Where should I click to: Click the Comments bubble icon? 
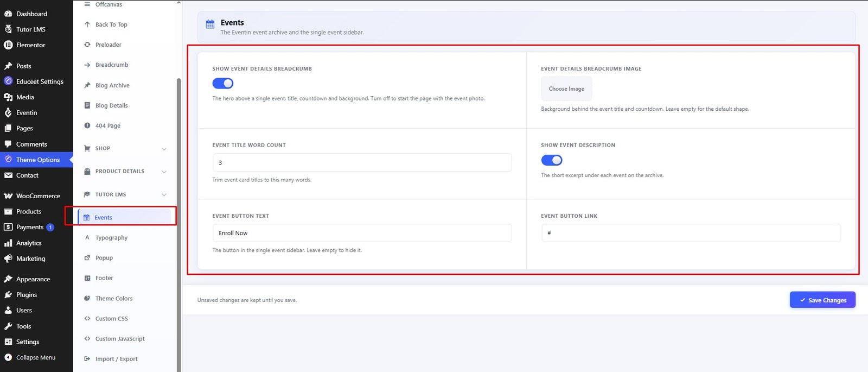tap(8, 144)
